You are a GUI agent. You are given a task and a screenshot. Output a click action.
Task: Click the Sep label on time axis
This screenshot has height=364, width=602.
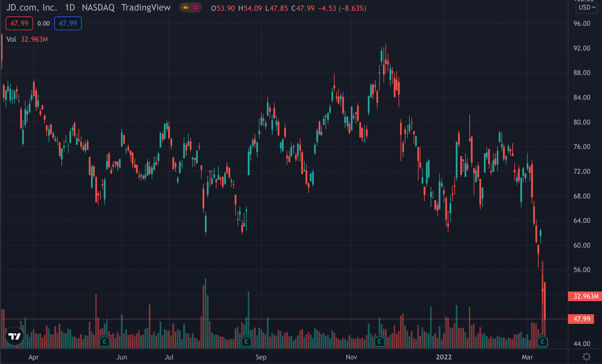[x=261, y=357]
